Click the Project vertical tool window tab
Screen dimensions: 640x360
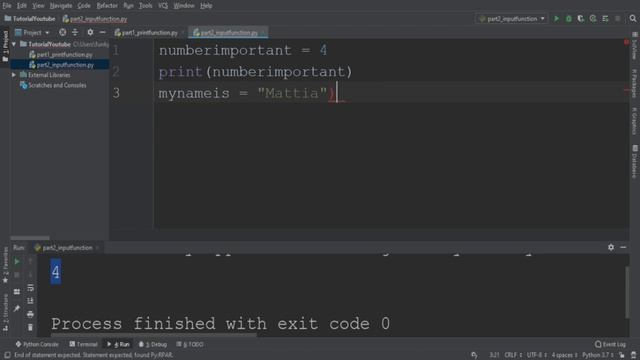point(5,46)
